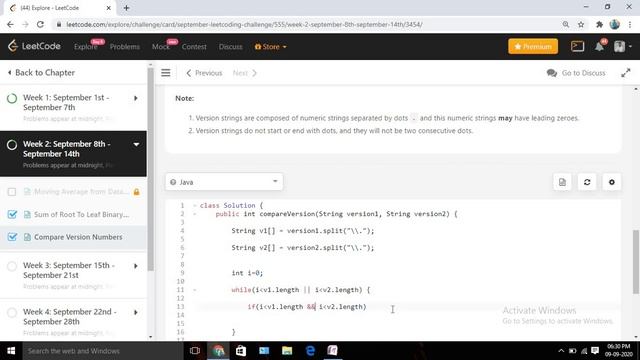This screenshot has width=640, height=360.
Task: Open Task View on the taskbar
Action: coord(195,351)
